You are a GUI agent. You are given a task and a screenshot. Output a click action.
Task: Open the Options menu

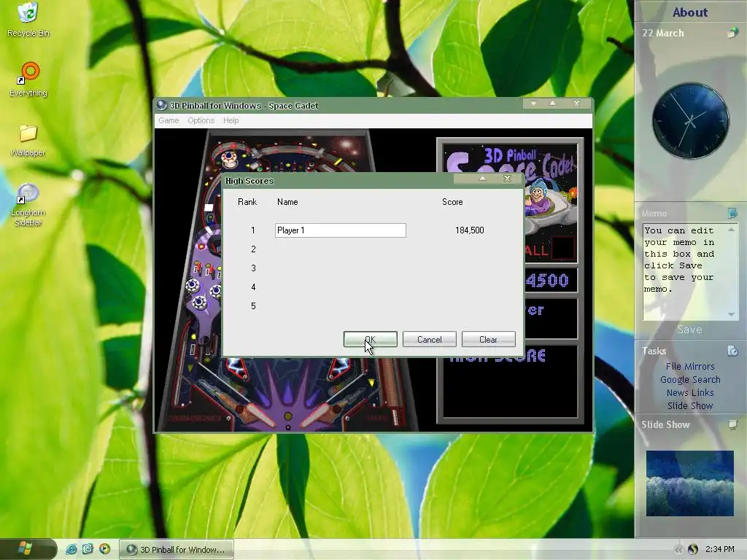tap(201, 120)
